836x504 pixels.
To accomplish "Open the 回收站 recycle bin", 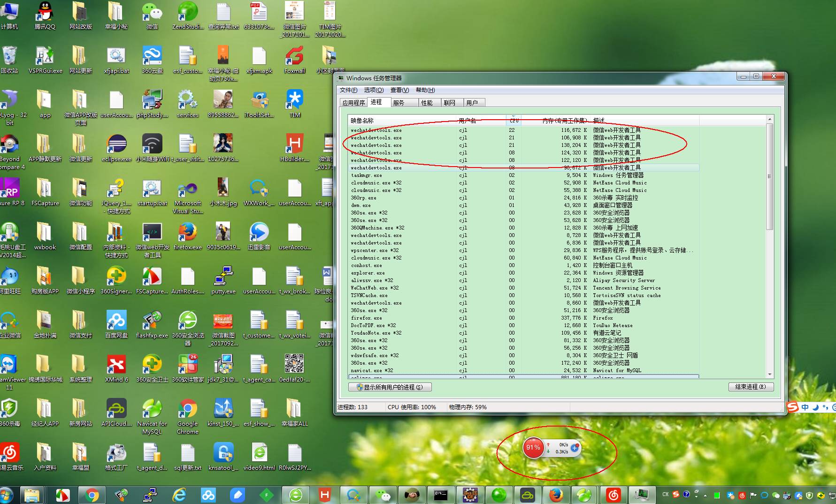I will point(9,60).
